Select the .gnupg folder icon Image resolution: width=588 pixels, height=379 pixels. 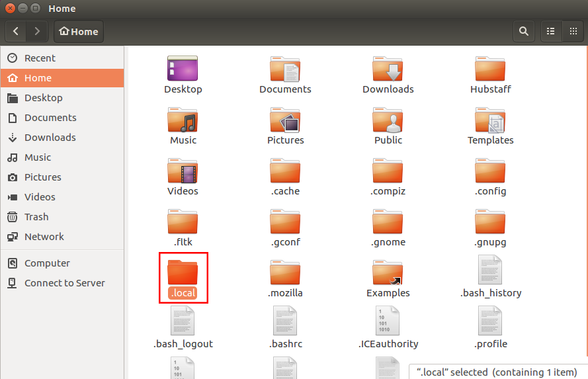tap(490, 222)
